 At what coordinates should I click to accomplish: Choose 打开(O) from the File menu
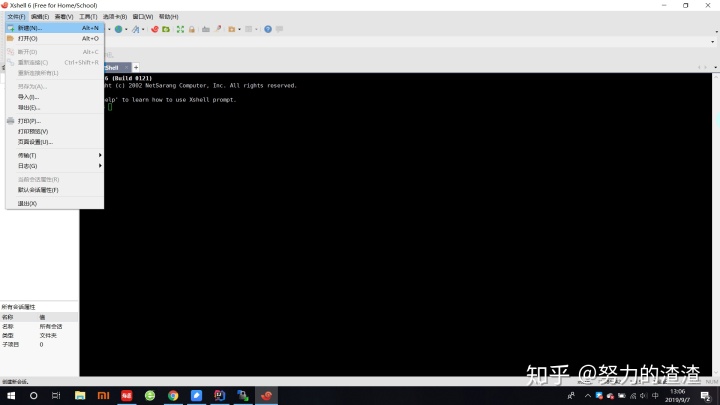coord(55,39)
